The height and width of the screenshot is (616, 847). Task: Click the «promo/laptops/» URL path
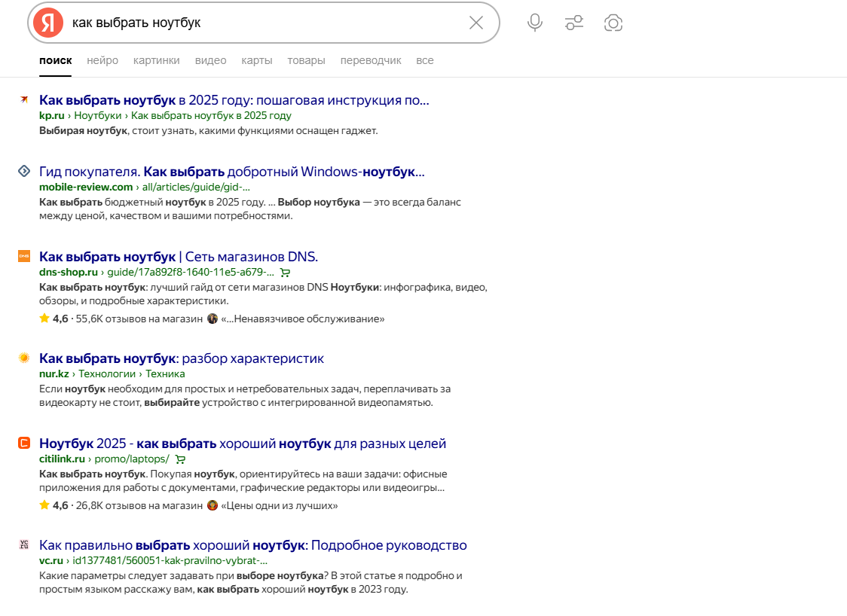[x=132, y=459]
